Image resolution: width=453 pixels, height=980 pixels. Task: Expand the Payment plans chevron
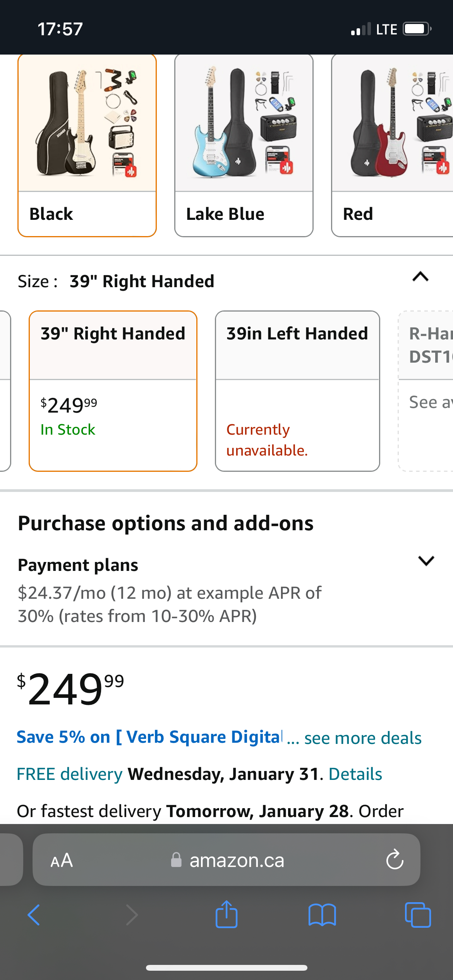(426, 560)
